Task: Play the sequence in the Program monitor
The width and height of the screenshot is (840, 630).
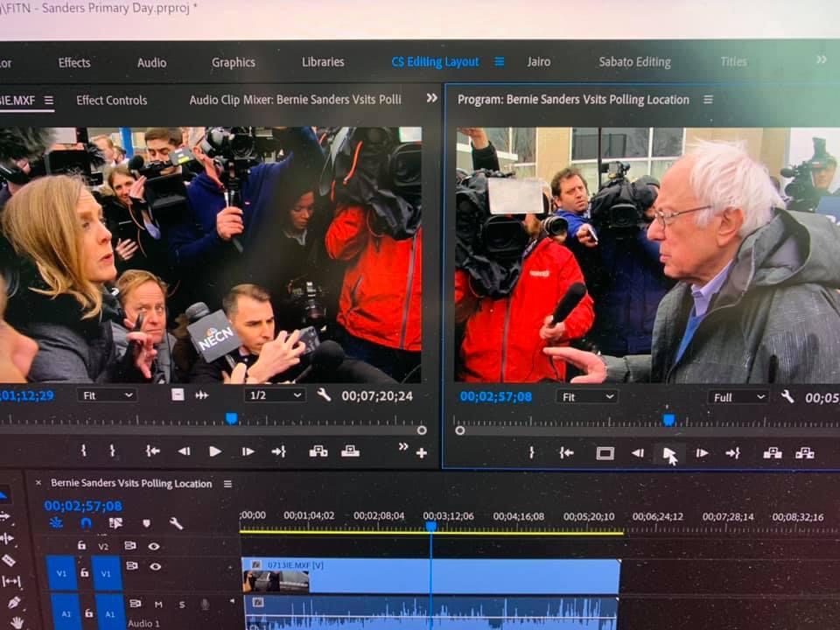Action: [x=669, y=454]
